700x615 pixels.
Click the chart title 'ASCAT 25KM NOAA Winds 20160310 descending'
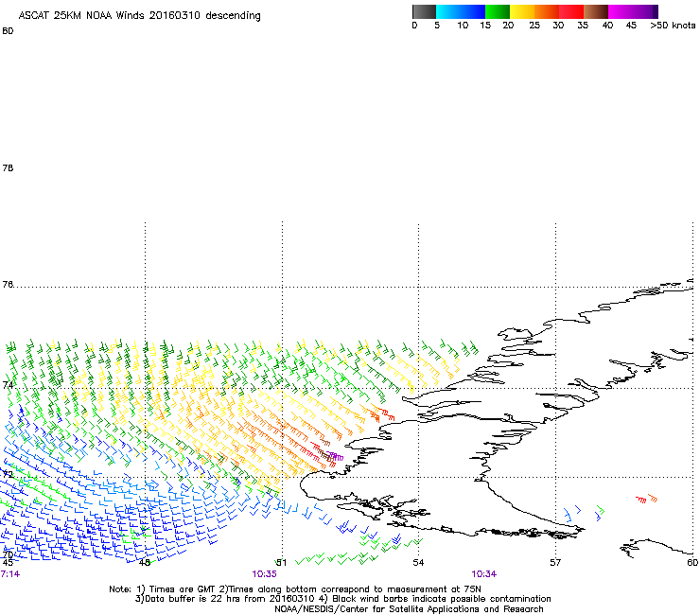point(139,16)
